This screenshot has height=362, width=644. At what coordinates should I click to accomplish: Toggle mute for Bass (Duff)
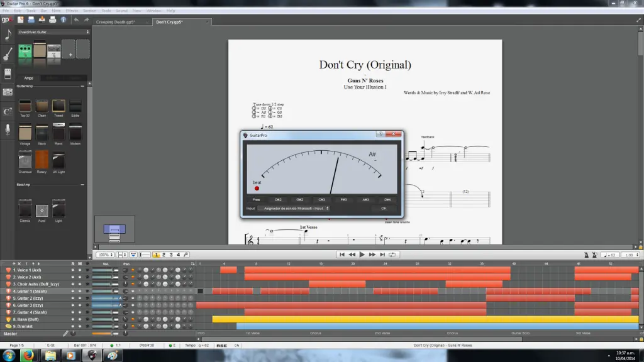point(80,319)
